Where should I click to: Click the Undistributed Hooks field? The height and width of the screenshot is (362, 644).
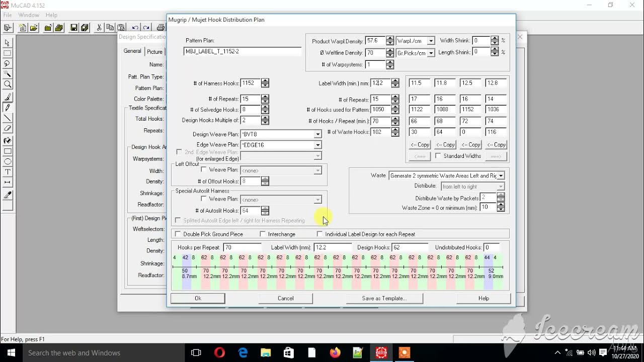click(x=492, y=247)
